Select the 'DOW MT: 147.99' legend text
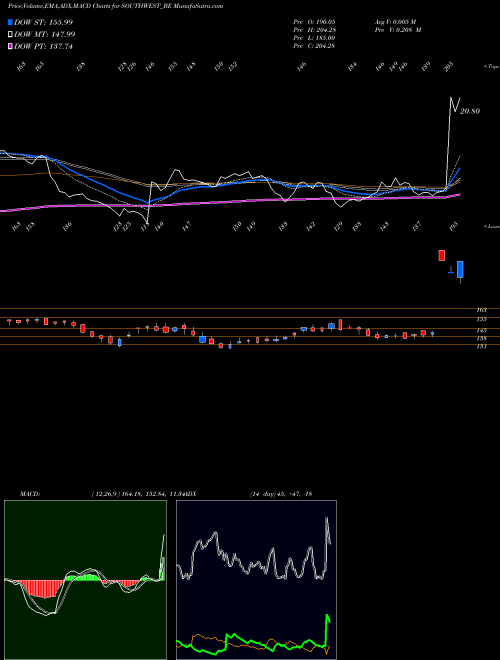Image resolution: width=500 pixels, height=660 pixels. (45, 34)
